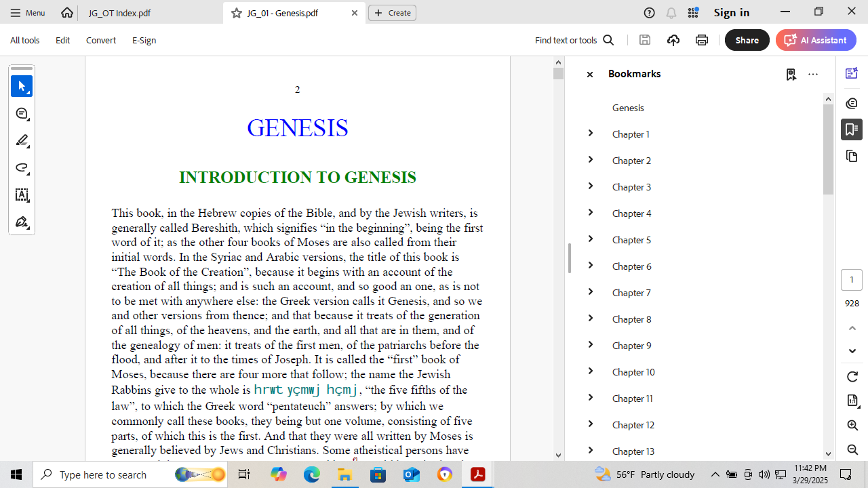Choose the add comment tool
Image resolution: width=868 pixels, height=488 pixels.
coord(22,114)
